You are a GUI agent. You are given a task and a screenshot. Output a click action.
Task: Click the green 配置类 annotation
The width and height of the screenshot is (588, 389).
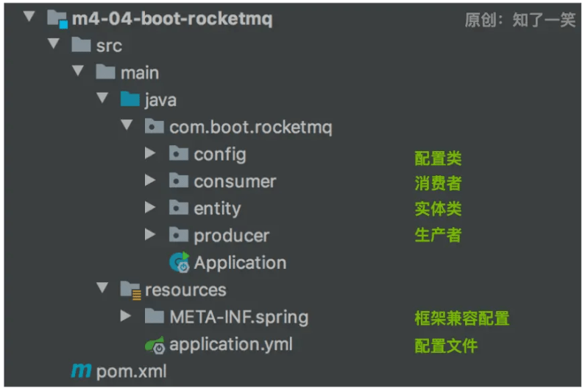point(438,158)
